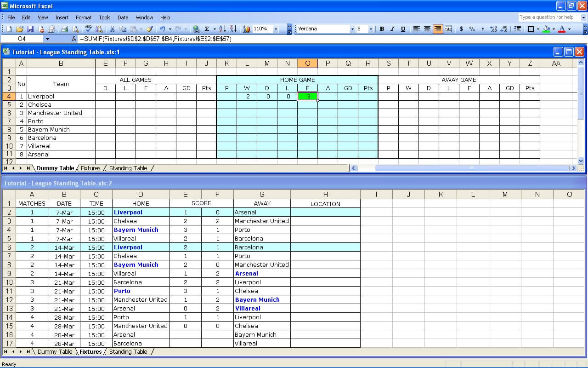Viewport: 588px width, 368px height.
Task: Select row 4 header in the top window
Action: pyautogui.click(x=9, y=97)
